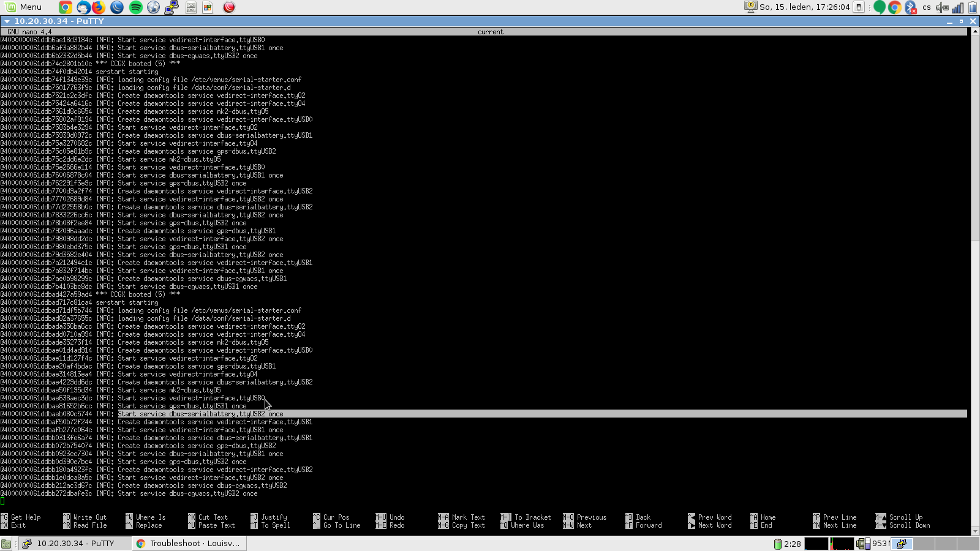The image size is (980, 551).
Task: Click the PuTTY vertical scrollbar track
Action: [x=975, y=282]
